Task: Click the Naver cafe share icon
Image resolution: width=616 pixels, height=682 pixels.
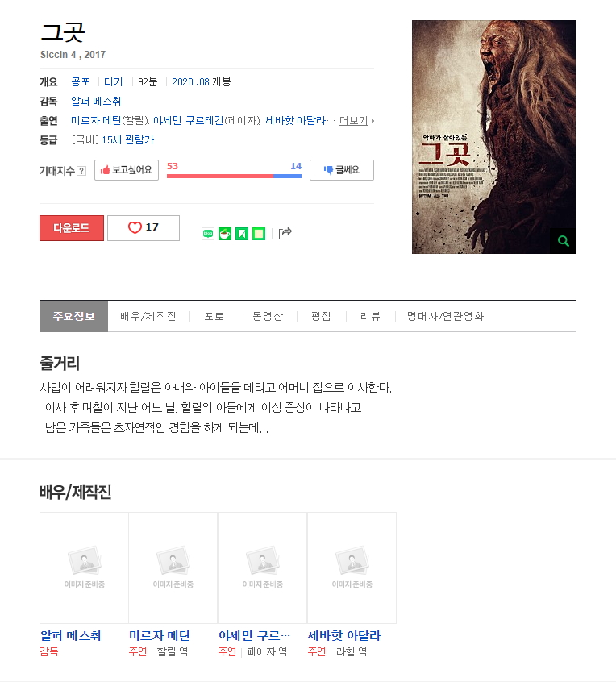Action: point(225,234)
